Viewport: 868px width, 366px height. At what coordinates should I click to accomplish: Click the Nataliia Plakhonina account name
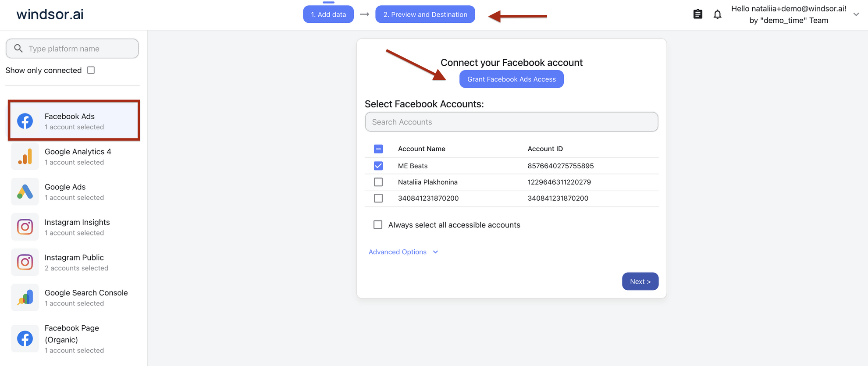coord(428,182)
